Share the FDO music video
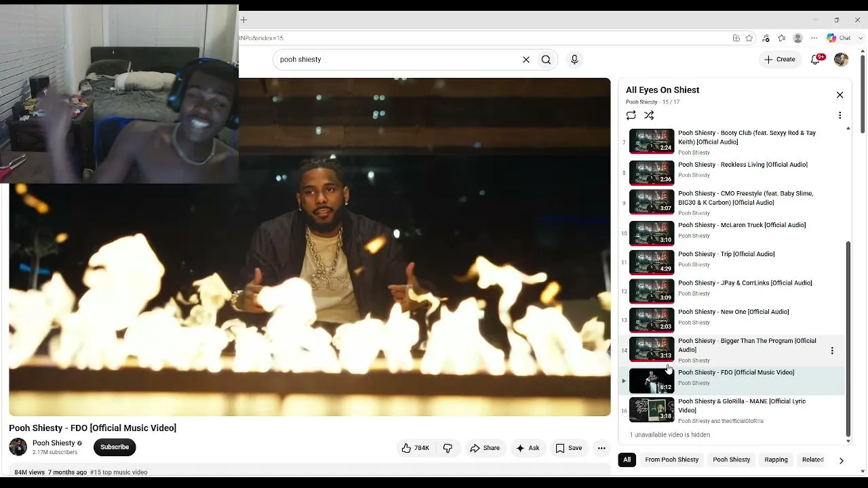The height and width of the screenshot is (488, 868). (x=484, y=448)
